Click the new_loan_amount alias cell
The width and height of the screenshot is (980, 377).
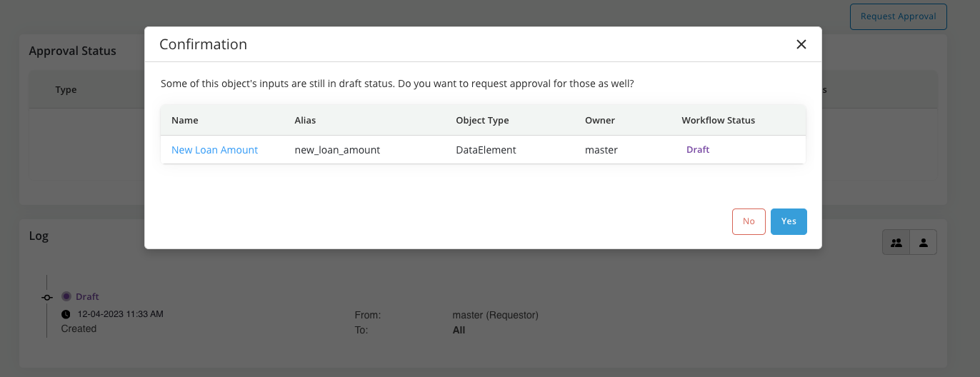coord(337,150)
